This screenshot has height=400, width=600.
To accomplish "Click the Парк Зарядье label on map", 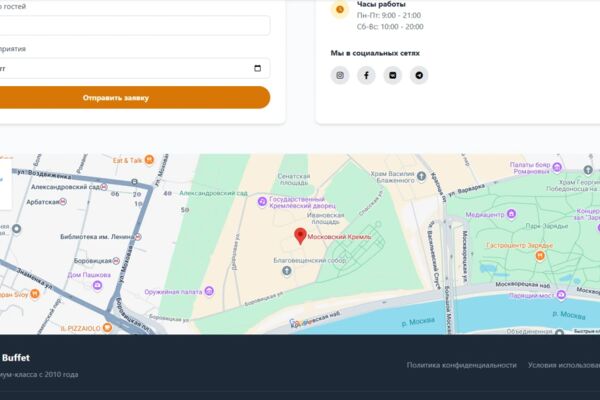I will tap(546, 226).
